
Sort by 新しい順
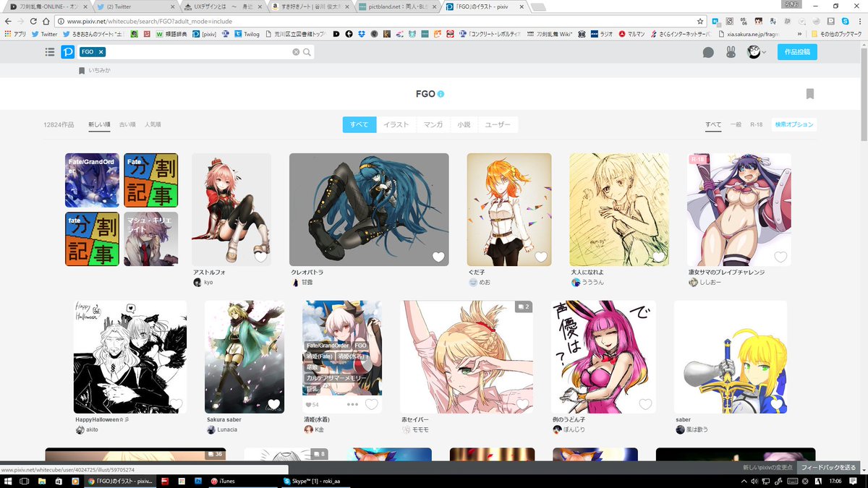[x=99, y=125]
